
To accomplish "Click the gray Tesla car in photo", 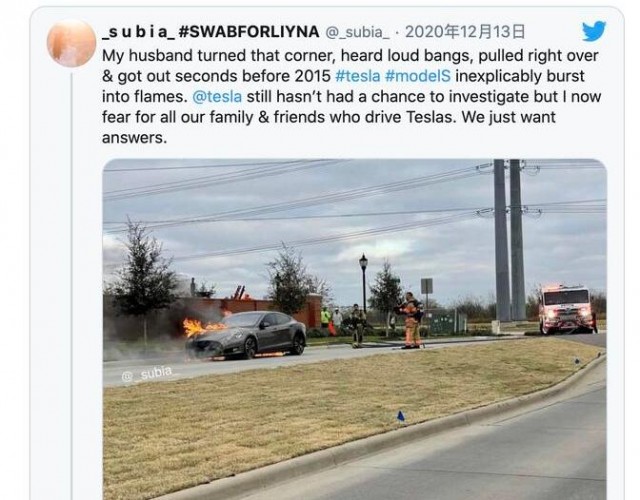I will 246,335.
